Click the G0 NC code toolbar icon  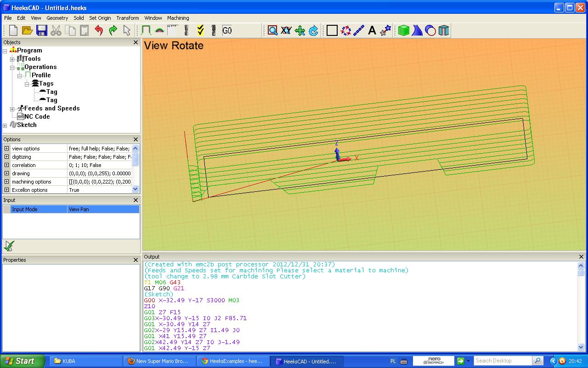coord(227,30)
